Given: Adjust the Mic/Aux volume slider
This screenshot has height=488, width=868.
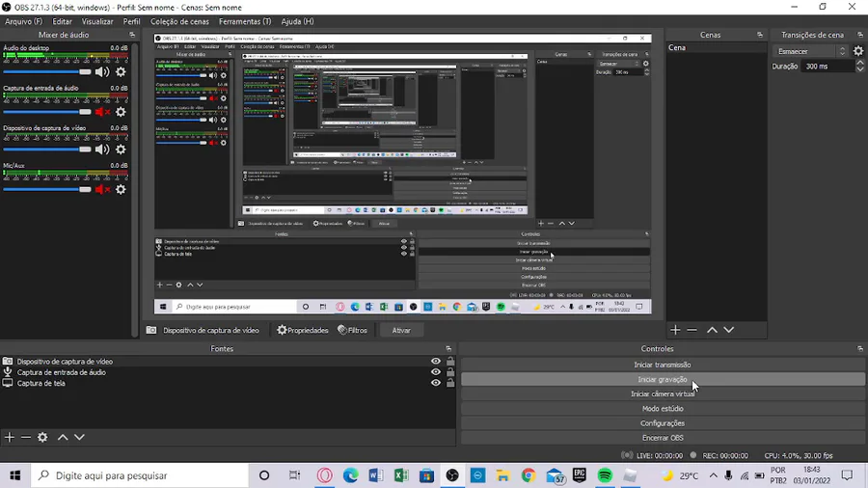Looking at the screenshot, I should coord(47,189).
